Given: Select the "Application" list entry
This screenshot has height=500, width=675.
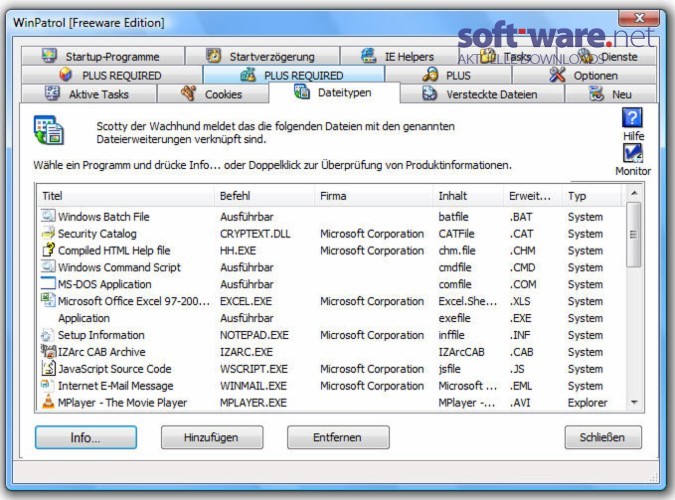Looking at the screenshot, I should [84, 318].
